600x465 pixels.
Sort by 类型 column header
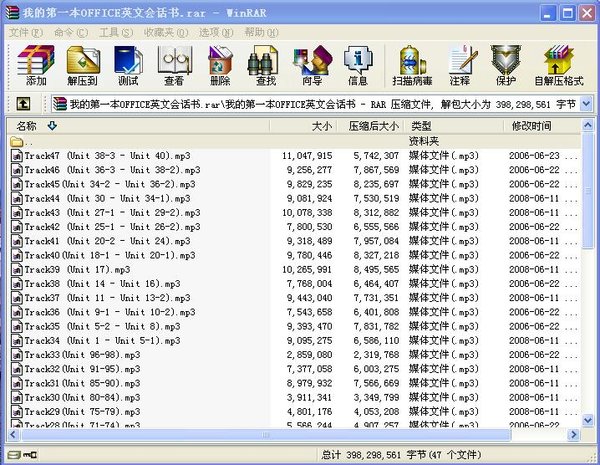(x=455, y=126)
